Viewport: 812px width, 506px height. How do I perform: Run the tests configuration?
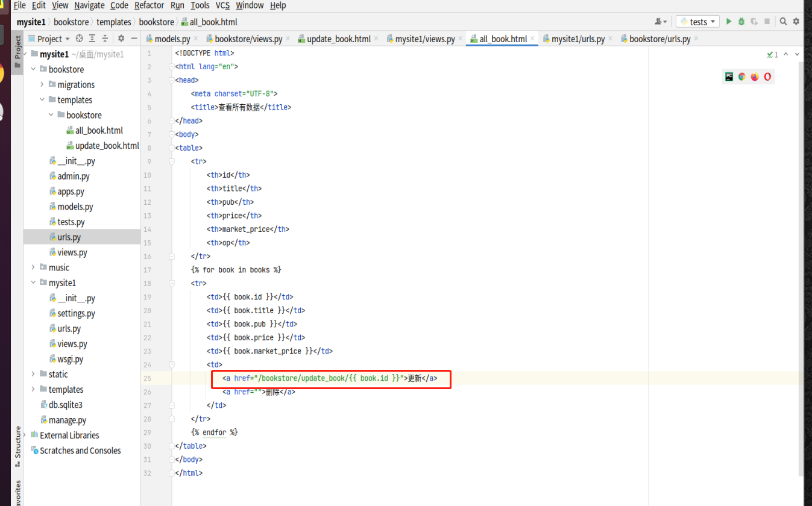point(729,22)
